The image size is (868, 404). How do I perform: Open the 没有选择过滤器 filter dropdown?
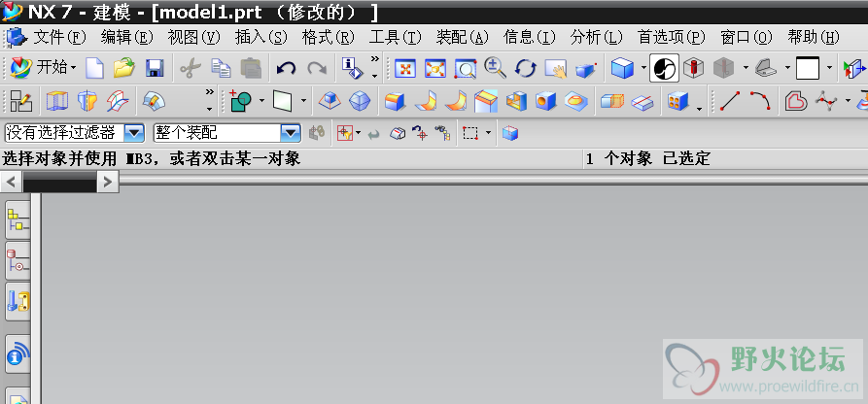[134, 133]
